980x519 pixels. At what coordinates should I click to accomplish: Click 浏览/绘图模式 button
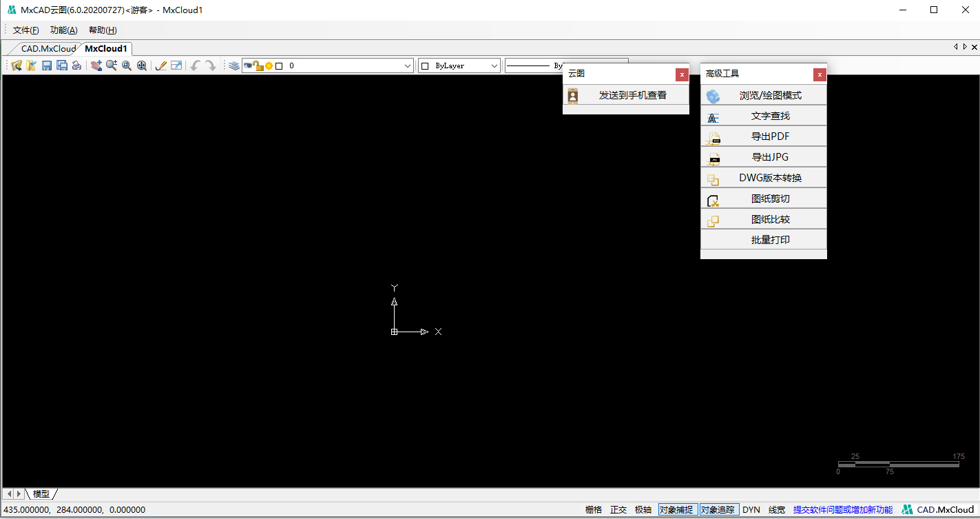764,96
